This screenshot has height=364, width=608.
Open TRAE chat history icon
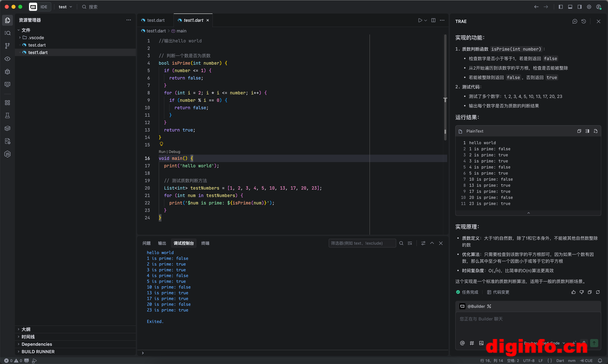[584, 21]
